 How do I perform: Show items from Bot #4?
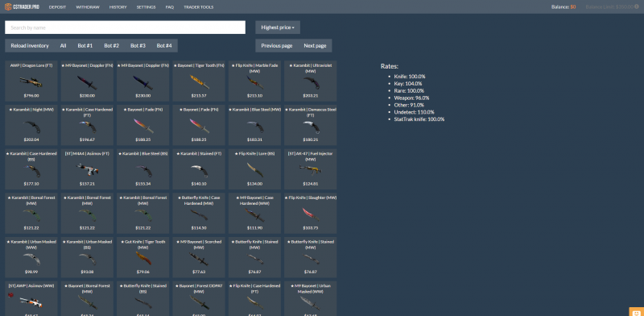pos(164,46)
